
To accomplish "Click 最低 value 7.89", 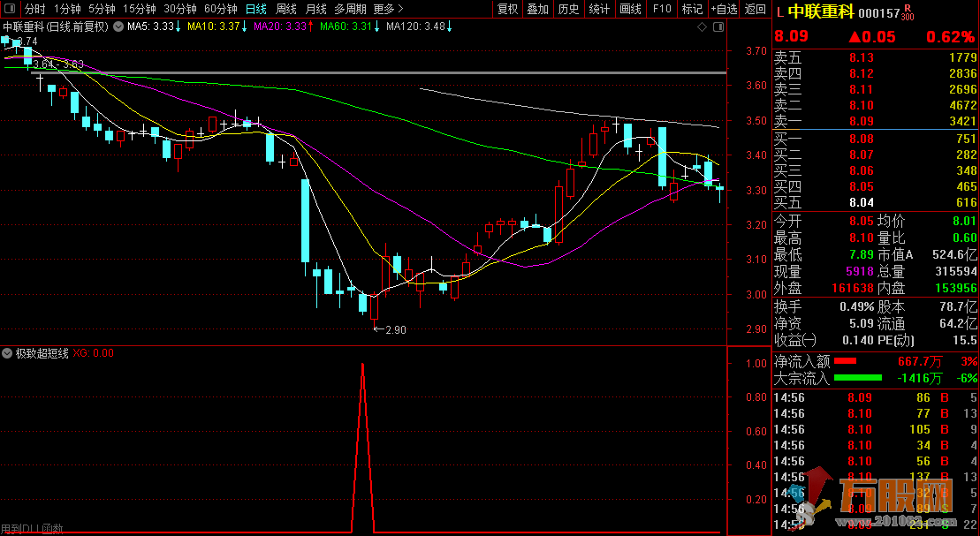I will coord(862,255).
